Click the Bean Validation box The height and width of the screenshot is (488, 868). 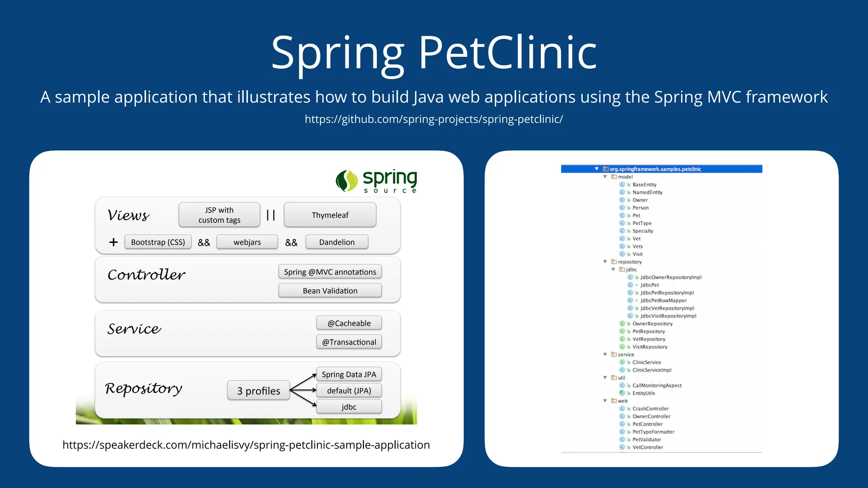tap(330, 291)
